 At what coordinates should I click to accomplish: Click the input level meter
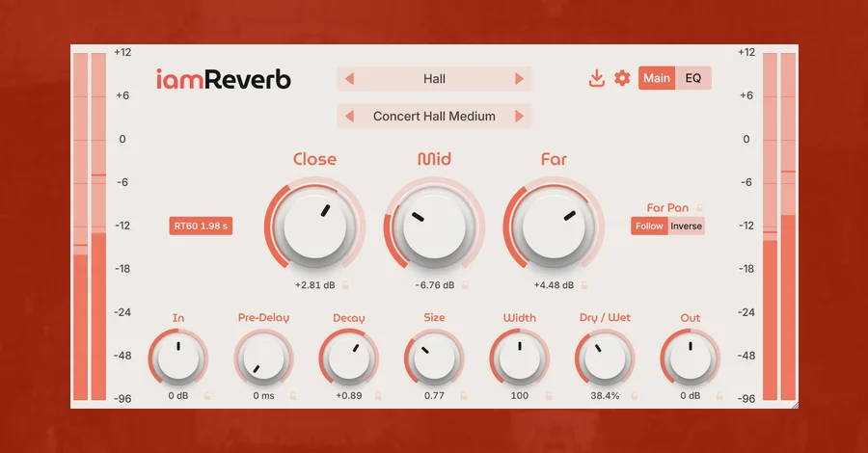click(89, 226)
